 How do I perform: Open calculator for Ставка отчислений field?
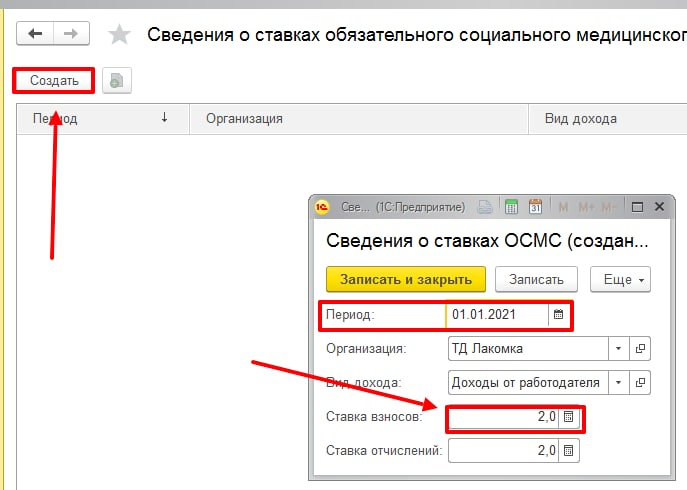(x=568, y=451)
